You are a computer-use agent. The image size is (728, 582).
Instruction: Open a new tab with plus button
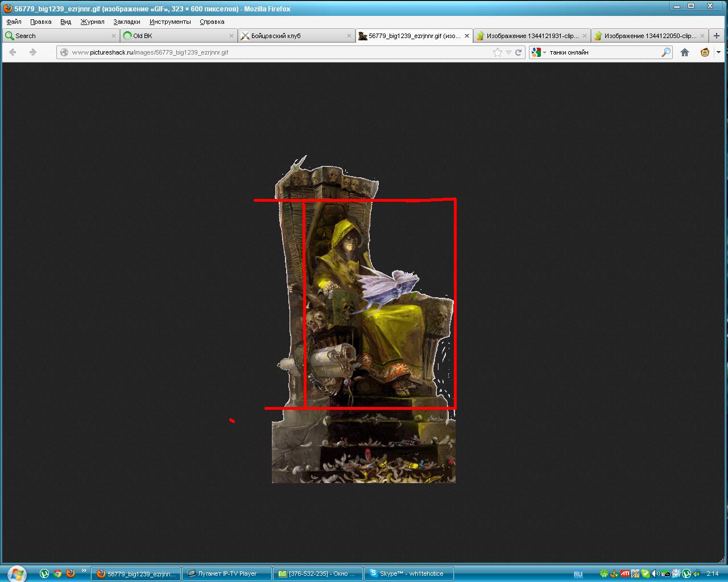click(x=717, y=36)
